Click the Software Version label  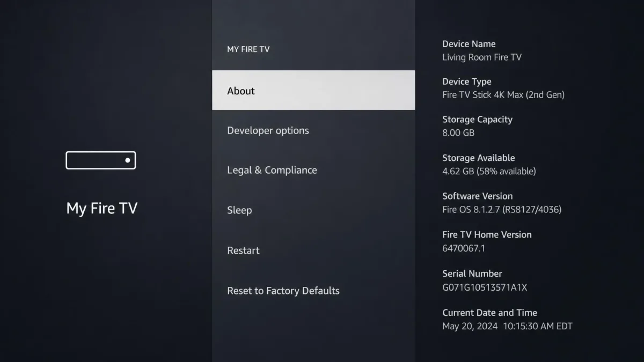coord(478,196)
